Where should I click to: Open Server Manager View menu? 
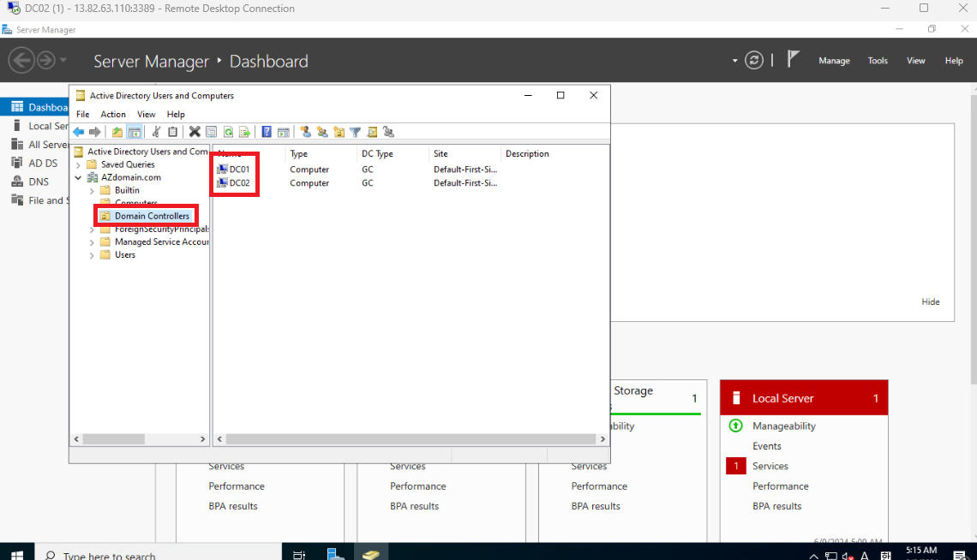(915, 60)
